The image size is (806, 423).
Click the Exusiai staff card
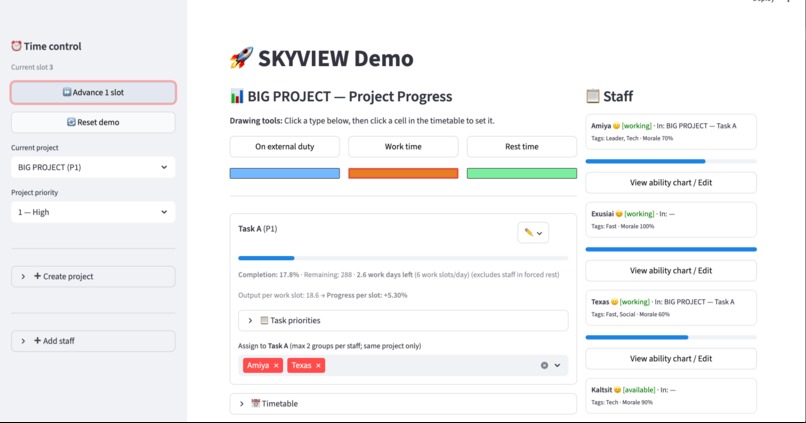(x=671, y=219)
